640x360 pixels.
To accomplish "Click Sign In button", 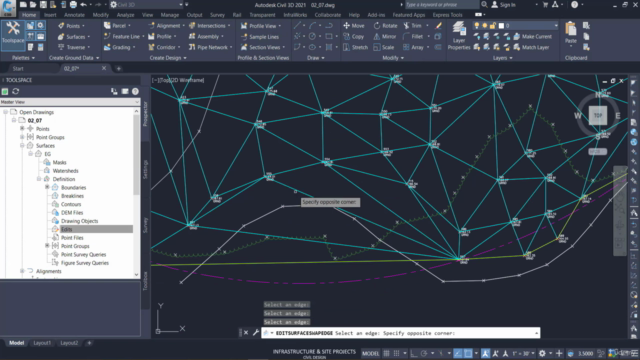I will point(503,4).
